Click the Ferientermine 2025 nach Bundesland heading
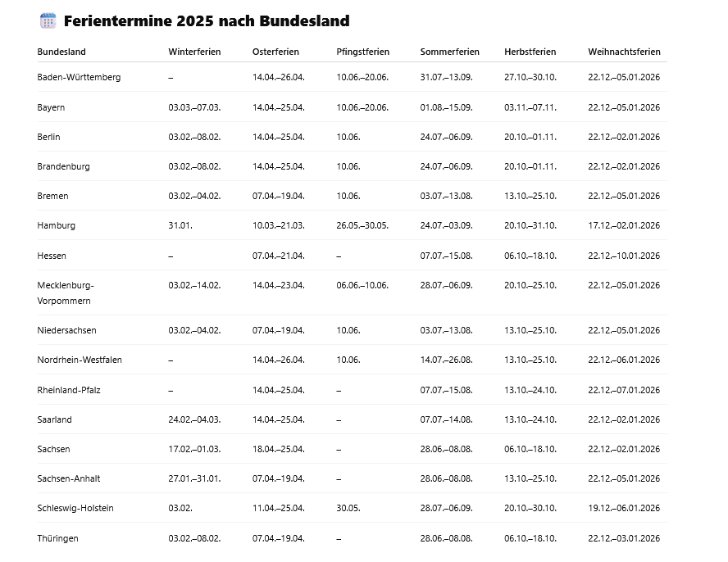Viewport: 728px width, 562px height. pyautogui.click(x=207, y=21)
